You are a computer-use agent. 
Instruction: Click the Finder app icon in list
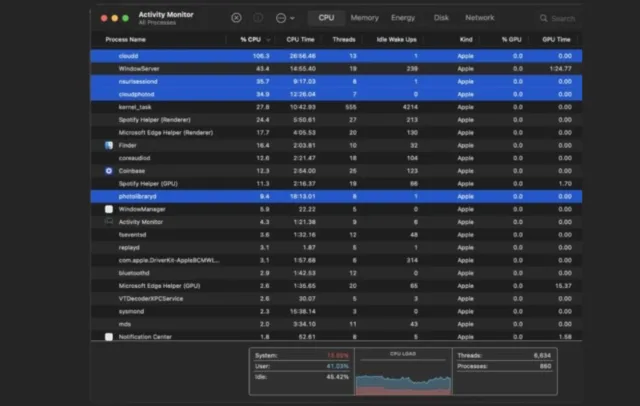[x=109, y=145]
